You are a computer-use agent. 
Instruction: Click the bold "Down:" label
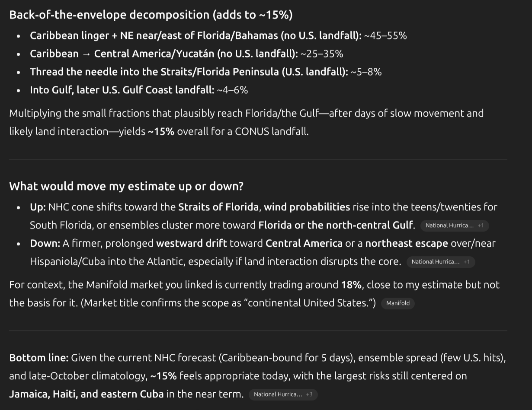coord(45,243)
